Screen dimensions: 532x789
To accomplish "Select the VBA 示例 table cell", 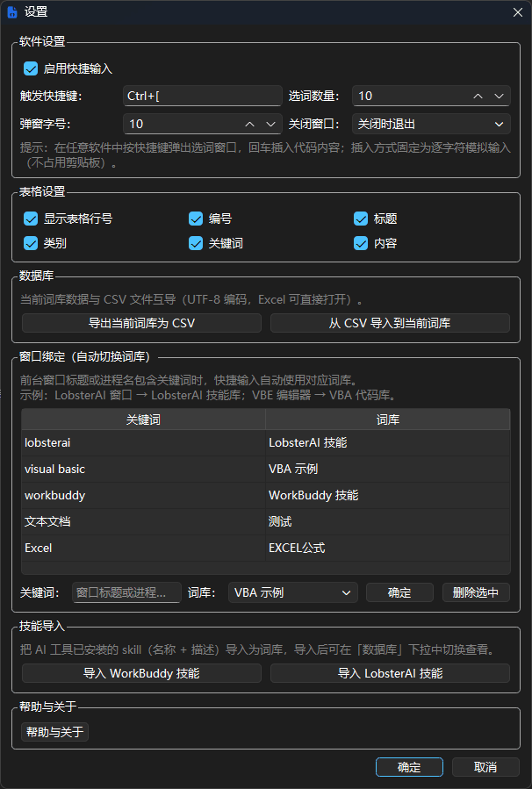I will click(x=388, y=469).
